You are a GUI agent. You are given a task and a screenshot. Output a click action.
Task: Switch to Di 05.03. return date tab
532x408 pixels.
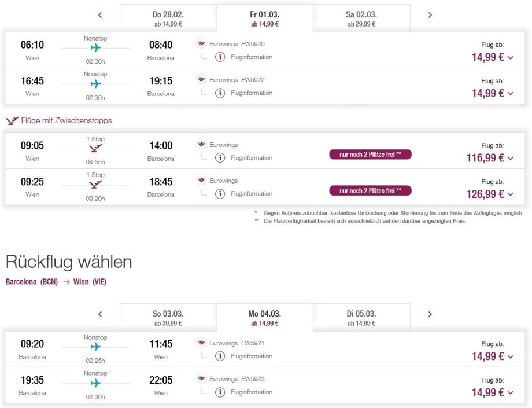tap(361, 318)
